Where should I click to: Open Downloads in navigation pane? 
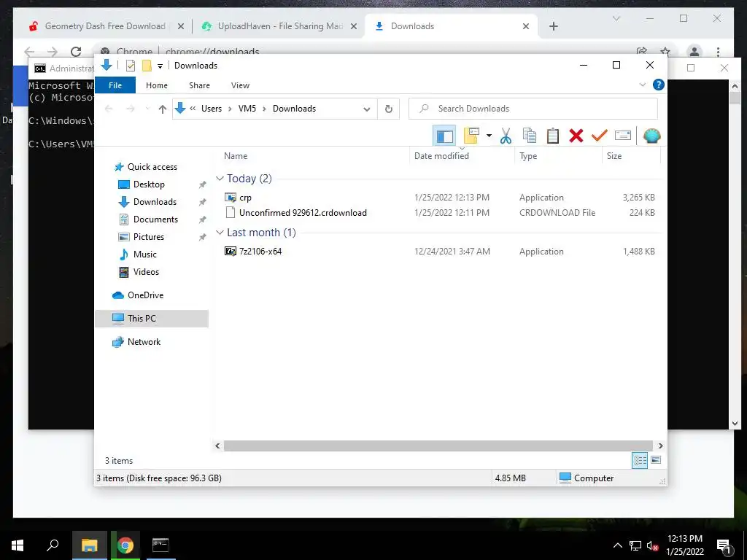point(155,202)
